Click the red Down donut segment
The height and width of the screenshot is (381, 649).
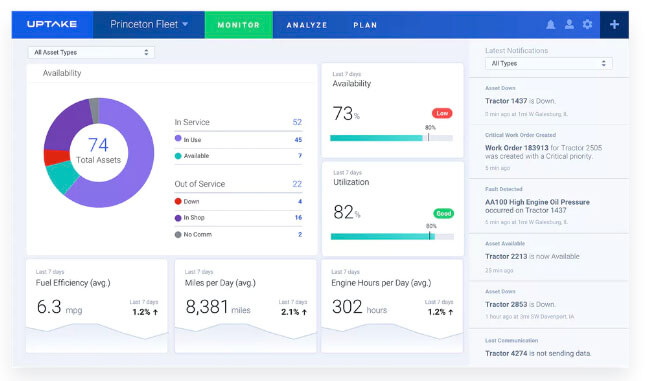click(56, 158)
